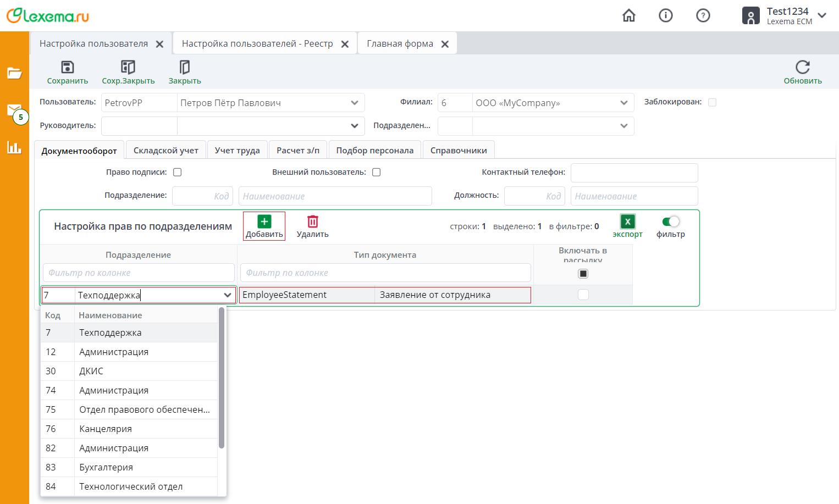Toggle the фильтр switch off
This screenshot has width=839, height=504.
click(670, 222)
